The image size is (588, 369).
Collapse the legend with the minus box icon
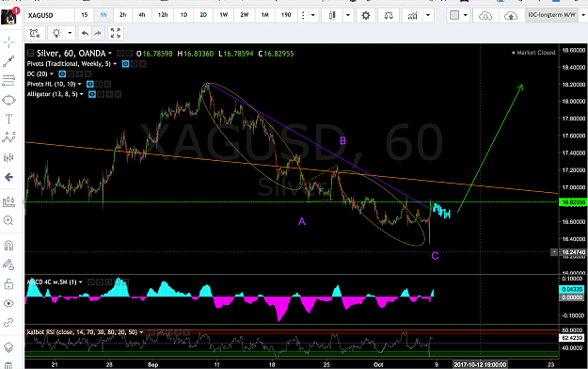click(30, 54)
